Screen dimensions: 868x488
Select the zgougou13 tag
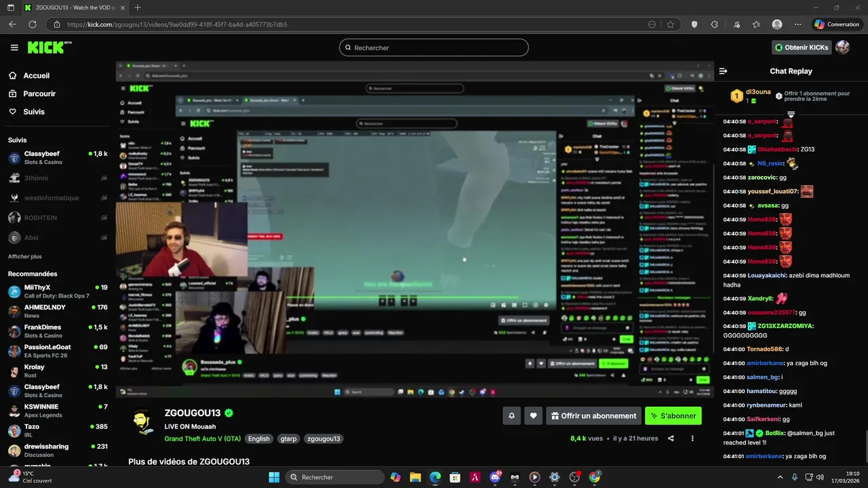(x=323, y=439)
